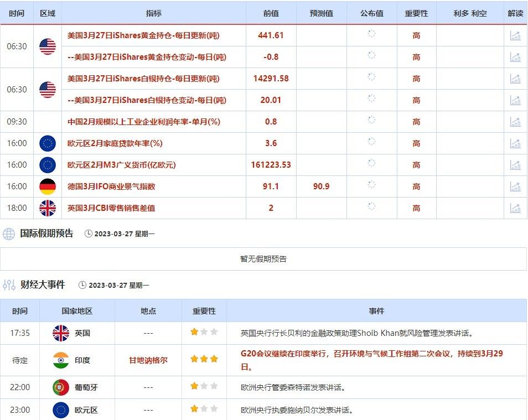Viewport: 528px width, 420px height.
Task: Open chart icon for iShares黄金持仓-每日更新 row
Action: 515,35
